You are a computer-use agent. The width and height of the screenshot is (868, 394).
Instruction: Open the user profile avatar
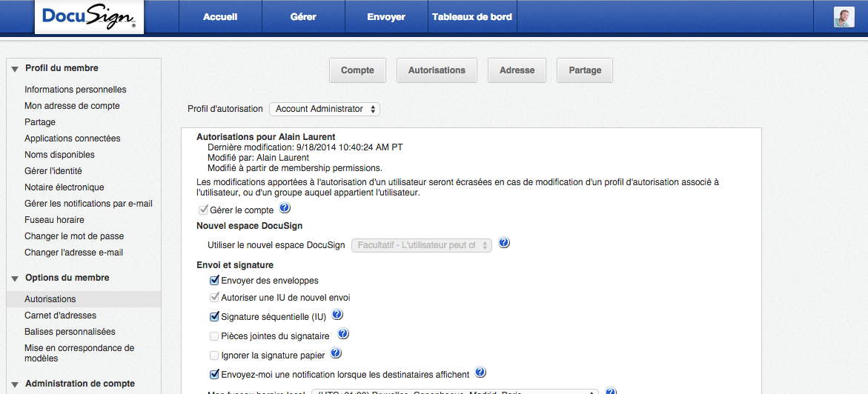844,17
